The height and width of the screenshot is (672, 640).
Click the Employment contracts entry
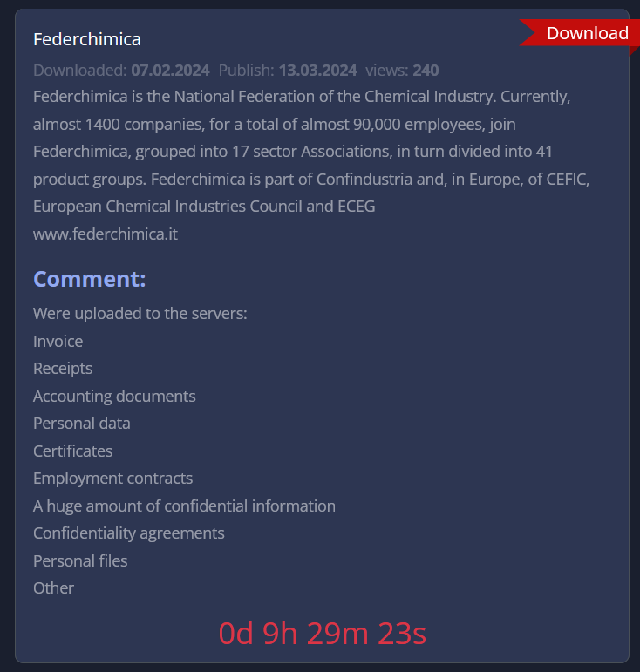coord(113,479)
